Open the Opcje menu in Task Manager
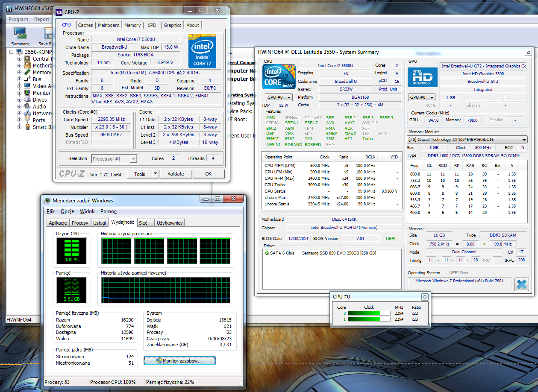 click(x=68, y=211)
